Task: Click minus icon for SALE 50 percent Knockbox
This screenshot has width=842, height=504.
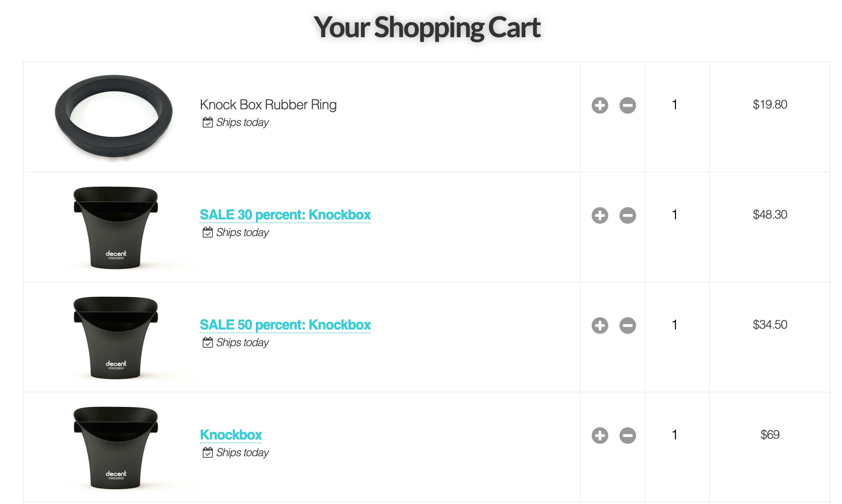Action: (628, 325)
